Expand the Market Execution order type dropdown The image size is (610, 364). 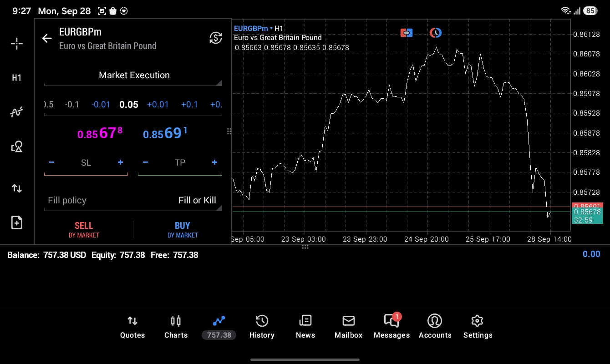pyautogui.click(x=133, y=76)
